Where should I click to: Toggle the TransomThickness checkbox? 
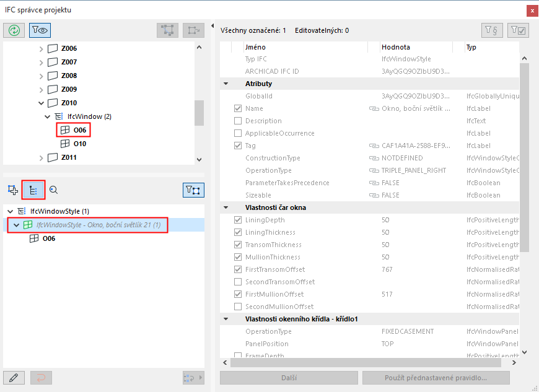pyautogui.click(x=237, y=245)
